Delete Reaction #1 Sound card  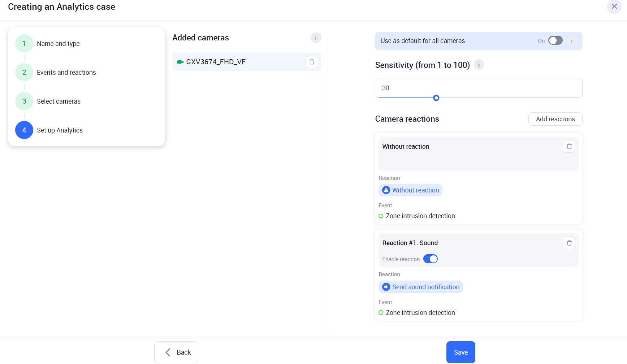(x=569, y=243)
